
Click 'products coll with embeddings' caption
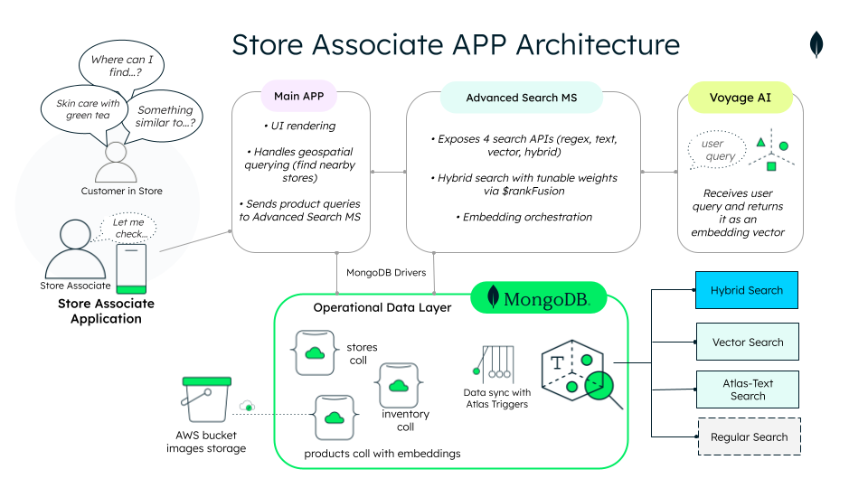382,453
